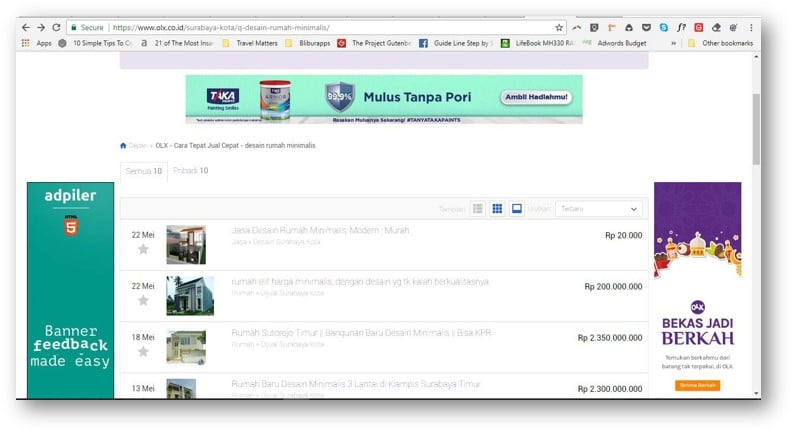Switch to the Pribadi tab
Image resolution: width=792 pixels, height=431 pixels.
[x=190, y=171]
